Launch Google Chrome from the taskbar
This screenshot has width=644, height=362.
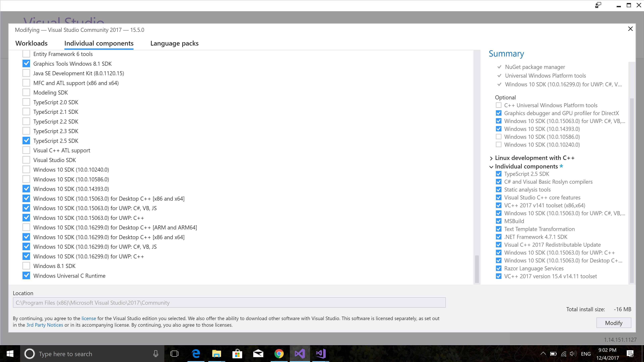pyautogui.click(x=279, y=354)
